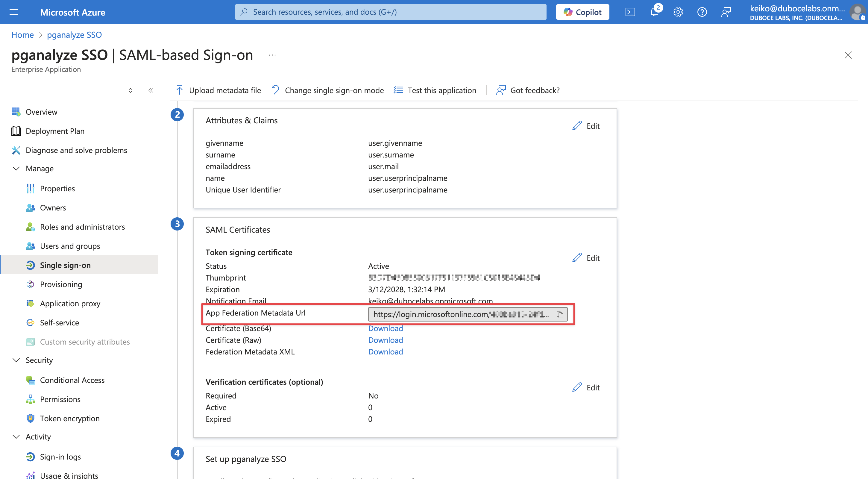868x479 pixels.
Task: Edit Token signing certificate
Action: [x=586, y=258]
